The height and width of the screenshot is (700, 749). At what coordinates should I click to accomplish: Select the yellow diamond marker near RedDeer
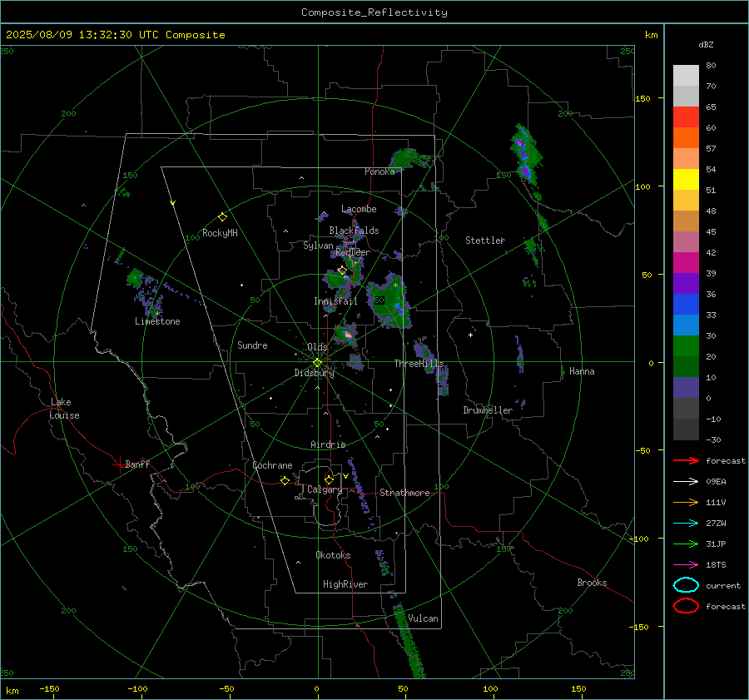pos(342,271)
